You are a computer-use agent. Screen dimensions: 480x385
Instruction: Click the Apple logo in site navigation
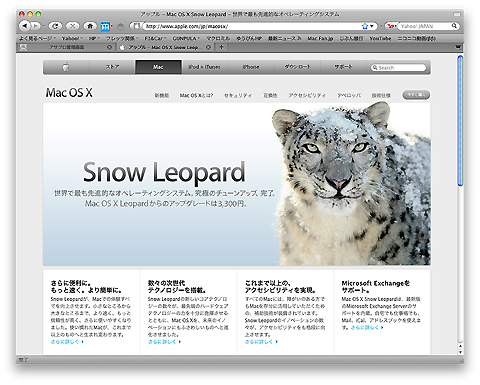[66, 67]
